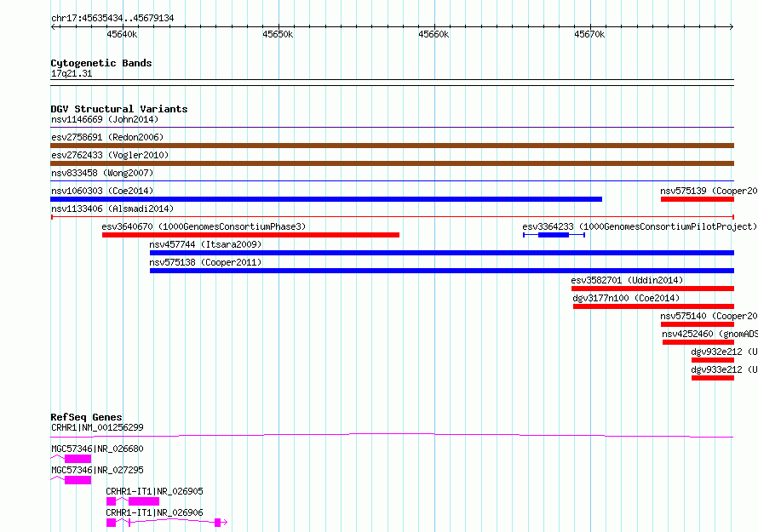Screen dimensions: 758x532
Task: Click variant label esv2762433 (Vogler2010)
Action: click(x=110, y=155)
